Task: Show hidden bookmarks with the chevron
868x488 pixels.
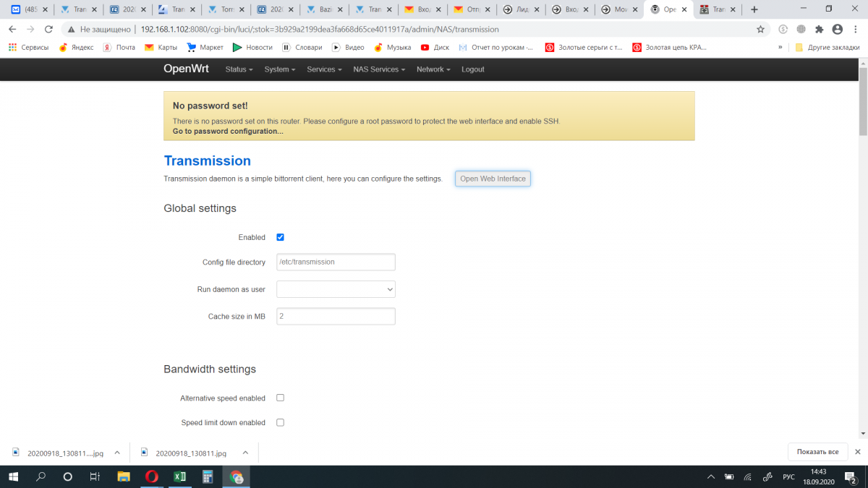Action: (x=780, y=48)
